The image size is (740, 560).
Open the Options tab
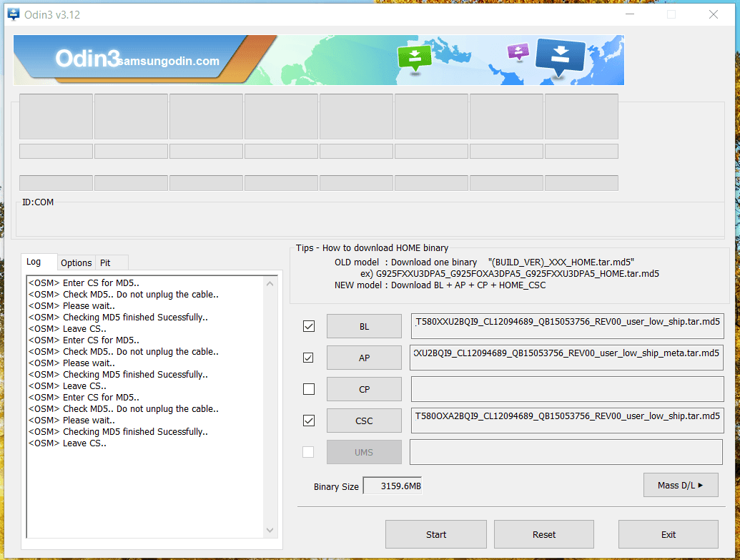pyautogui.click(x=76, y=263)
